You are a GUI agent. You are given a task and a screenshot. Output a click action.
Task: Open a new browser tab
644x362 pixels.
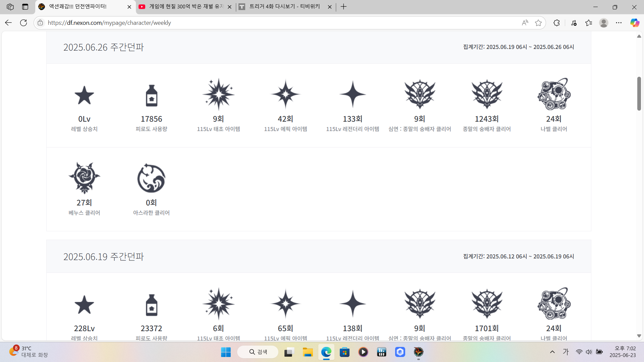pos(343,7)
